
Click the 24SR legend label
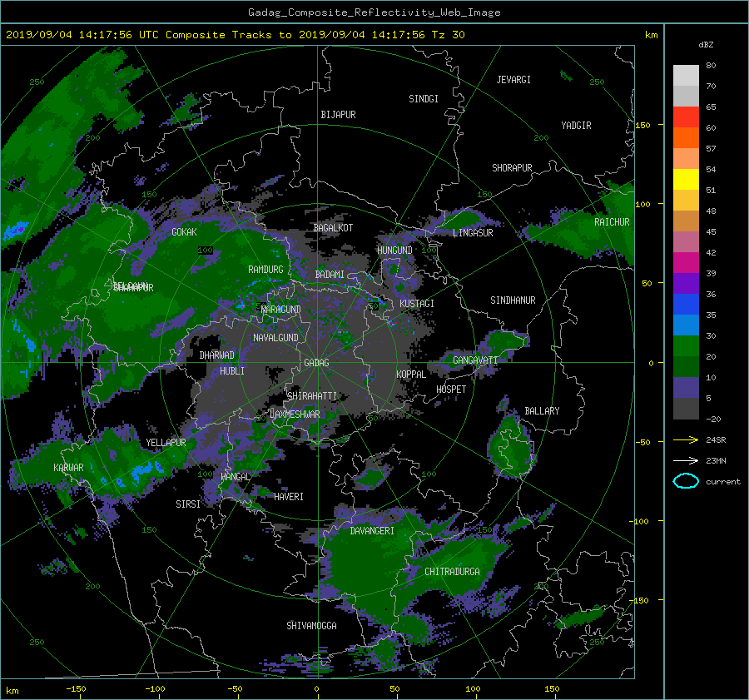point(716,440)
